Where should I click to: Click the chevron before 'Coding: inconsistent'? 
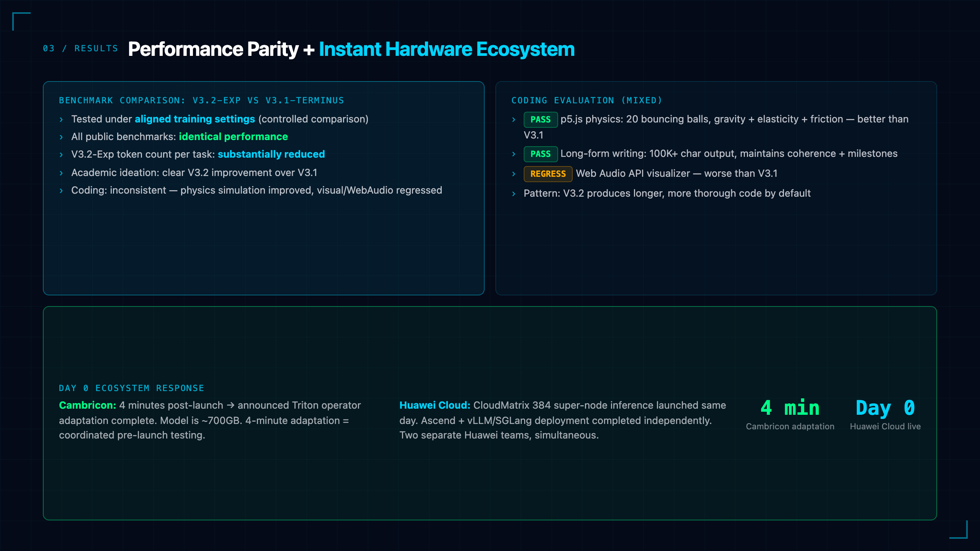click(x=61, y=191)
